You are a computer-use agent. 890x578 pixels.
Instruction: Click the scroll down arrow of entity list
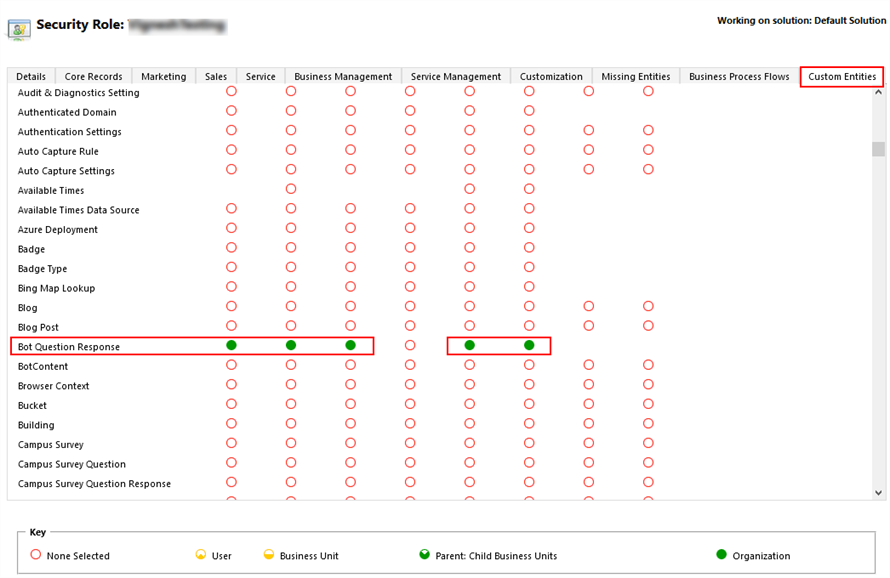[x=878, y=492]
